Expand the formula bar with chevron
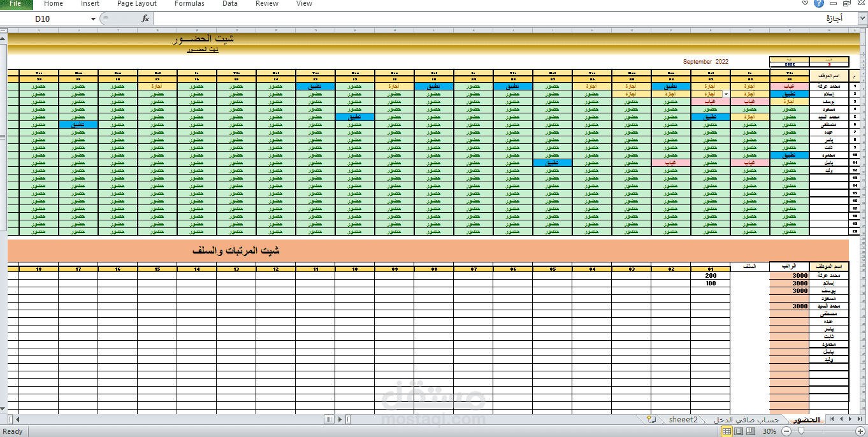The image size is (868, 437). 862,19
